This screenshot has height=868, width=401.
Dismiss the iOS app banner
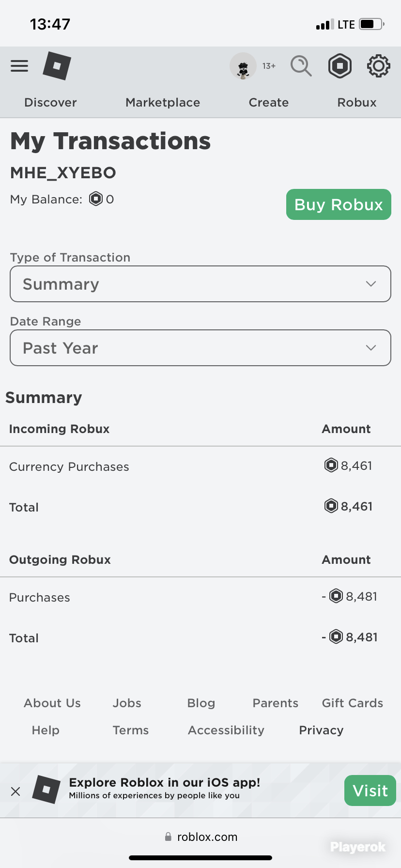pyautogui.click(x=15, y=791)
